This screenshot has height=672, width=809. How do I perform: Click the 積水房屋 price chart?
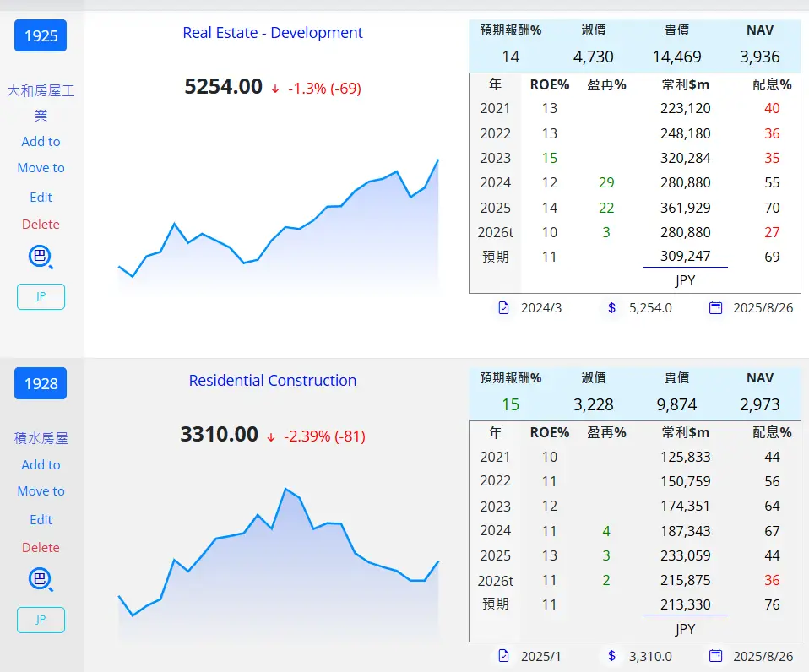(279, 562)
